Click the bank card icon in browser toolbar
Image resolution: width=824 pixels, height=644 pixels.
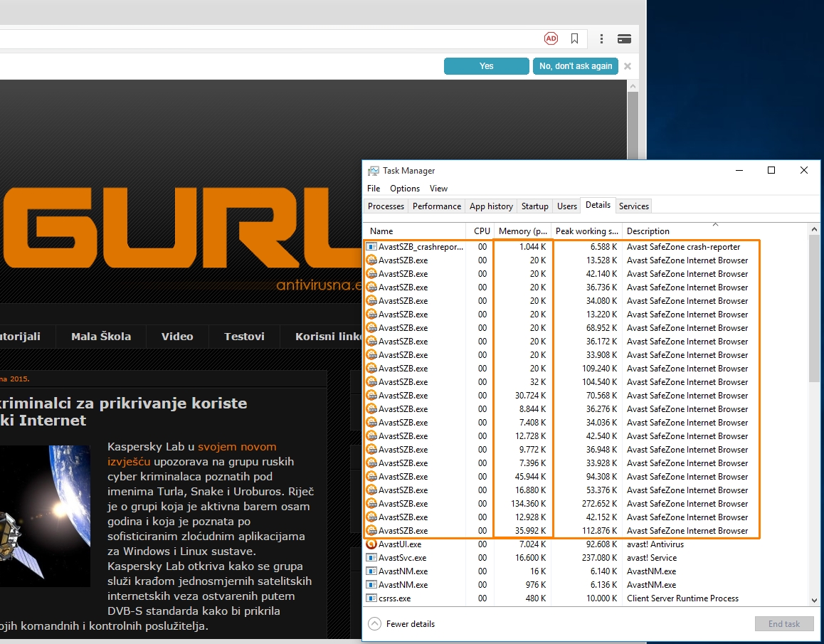pos(624,38)
